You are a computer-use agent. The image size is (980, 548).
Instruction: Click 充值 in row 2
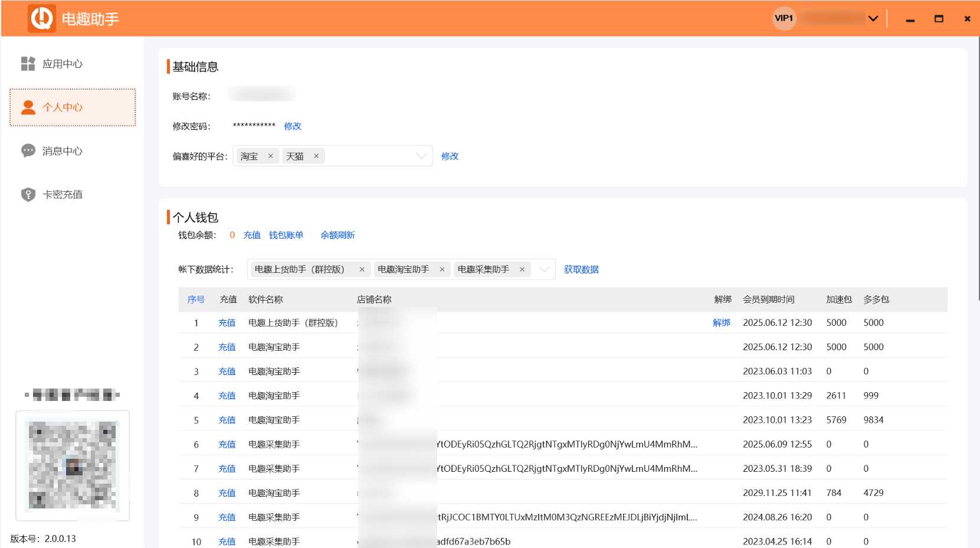click(227, 347)
